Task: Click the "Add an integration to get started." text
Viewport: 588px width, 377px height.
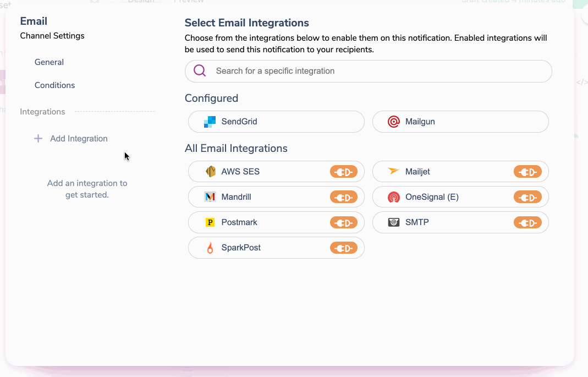Action: 87,189
